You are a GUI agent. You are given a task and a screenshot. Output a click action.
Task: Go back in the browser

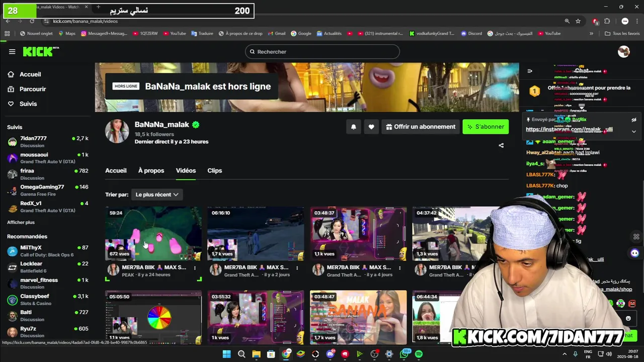(8, 21)
